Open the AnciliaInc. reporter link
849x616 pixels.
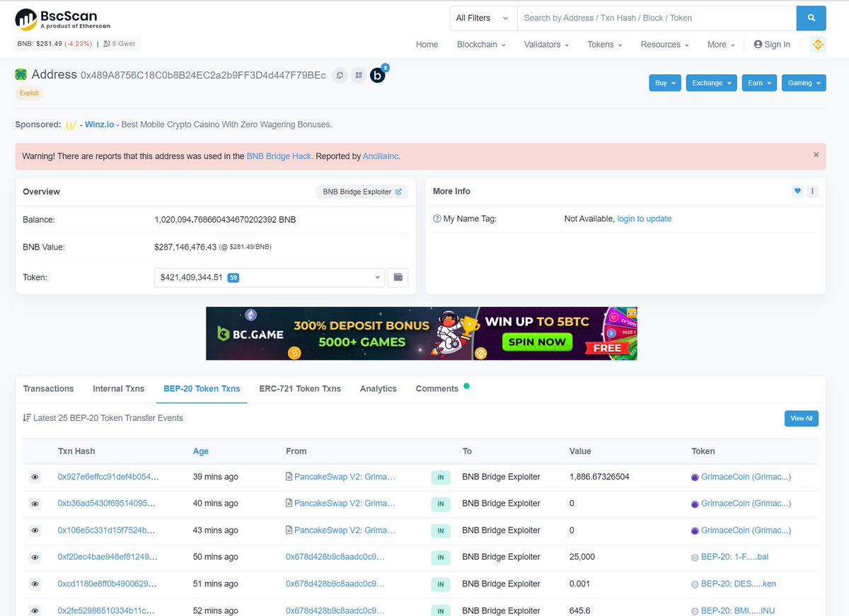(x=381, y=156)
